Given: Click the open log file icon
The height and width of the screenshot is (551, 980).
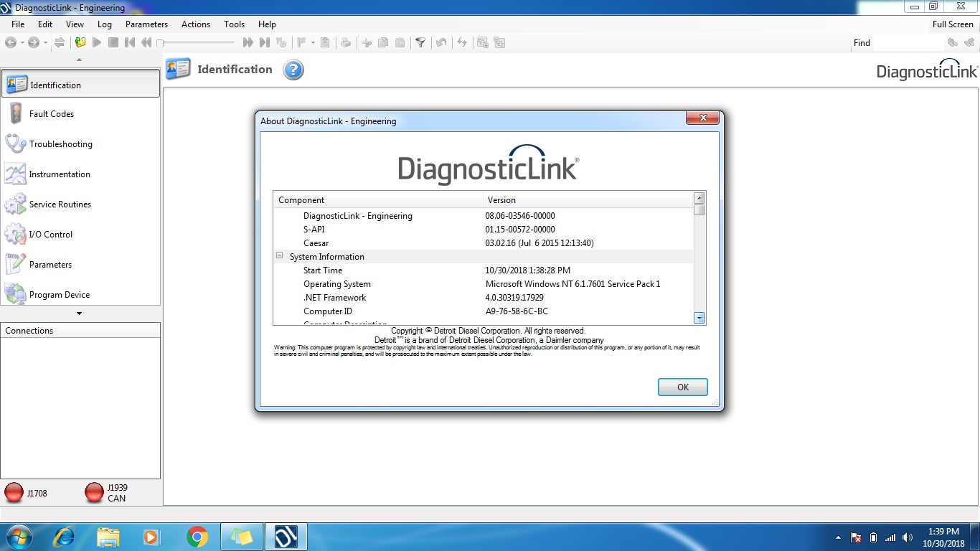Looking at the screenshot, I should pyautogui.click(x=80, y=42).
